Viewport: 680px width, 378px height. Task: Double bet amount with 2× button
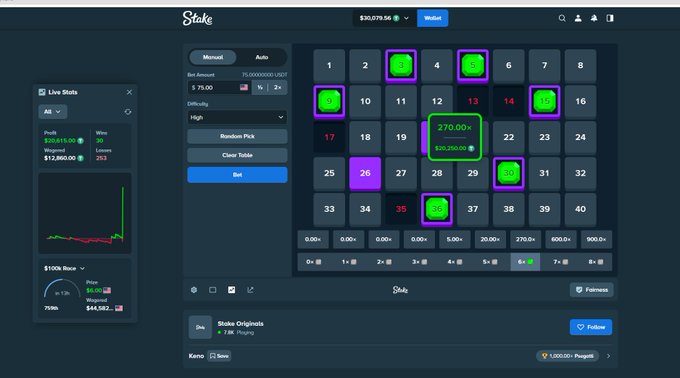(x=278, y=88)
